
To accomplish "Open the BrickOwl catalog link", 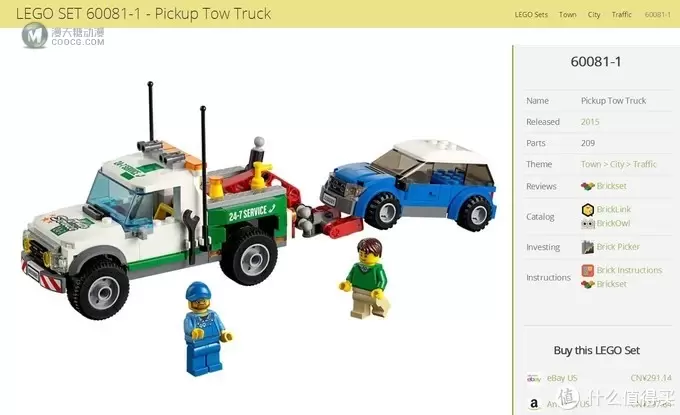I will tap(613, 223).
